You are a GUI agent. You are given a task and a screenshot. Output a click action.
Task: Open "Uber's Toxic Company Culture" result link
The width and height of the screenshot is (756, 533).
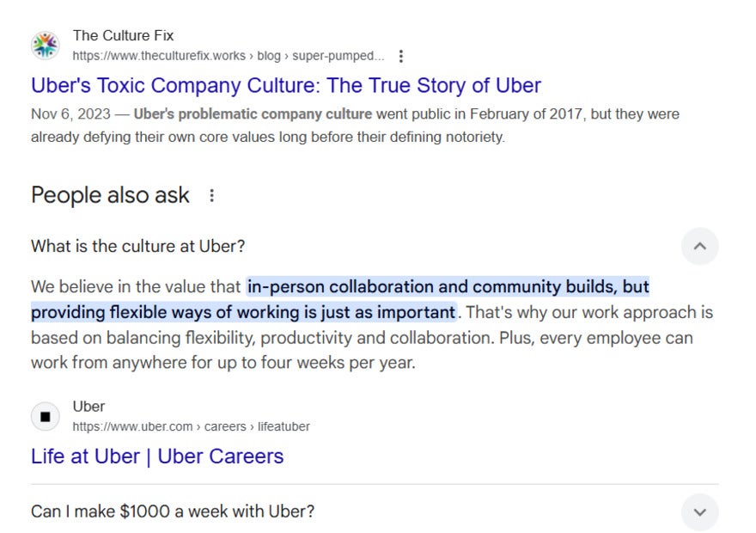pos(286,86)
